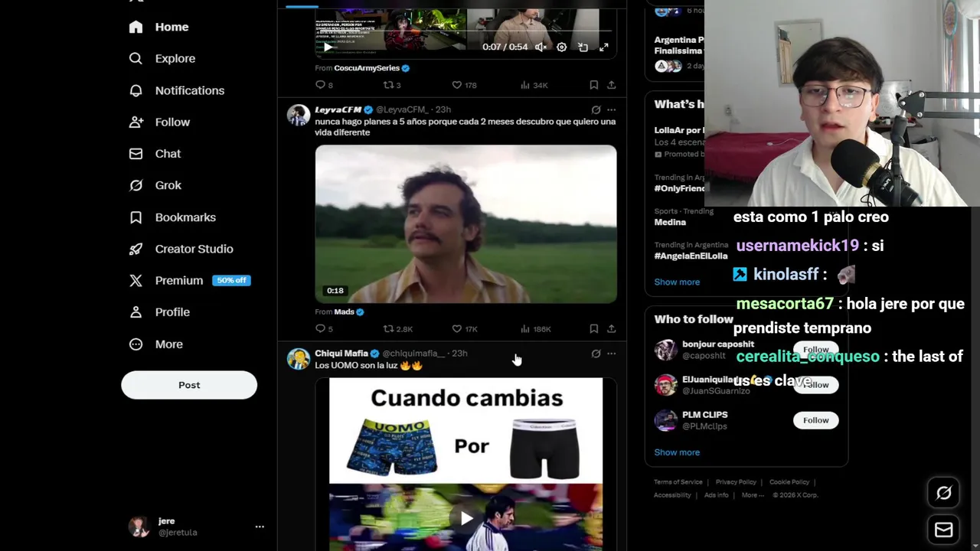
Task: Open Privacy Policy footer link
Action: click(736, 482)
